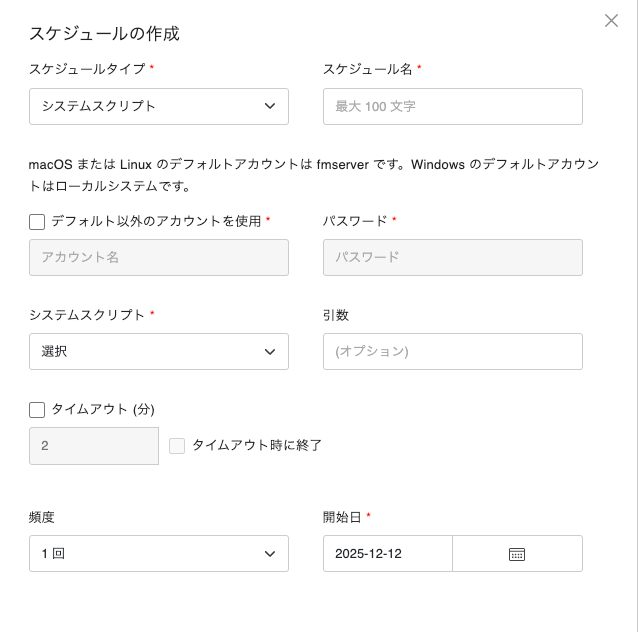Image resolution: width=638 pixels, height=632 pixels.
Task: Focus the スケジュール名 text field
Action: pos(452,106)
